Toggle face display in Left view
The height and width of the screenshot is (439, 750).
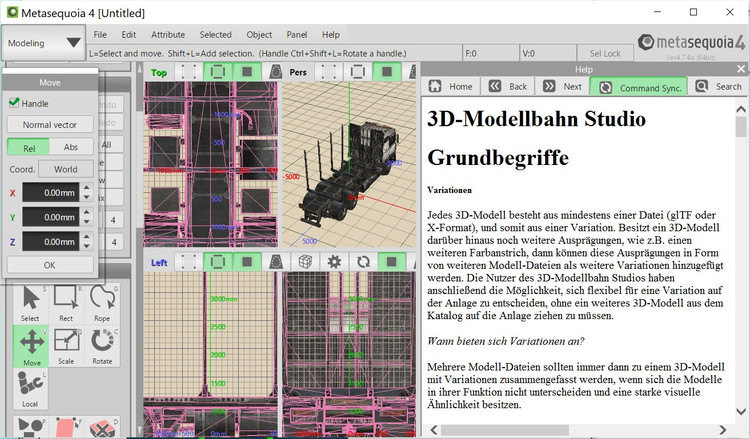(x=247, y=262)
